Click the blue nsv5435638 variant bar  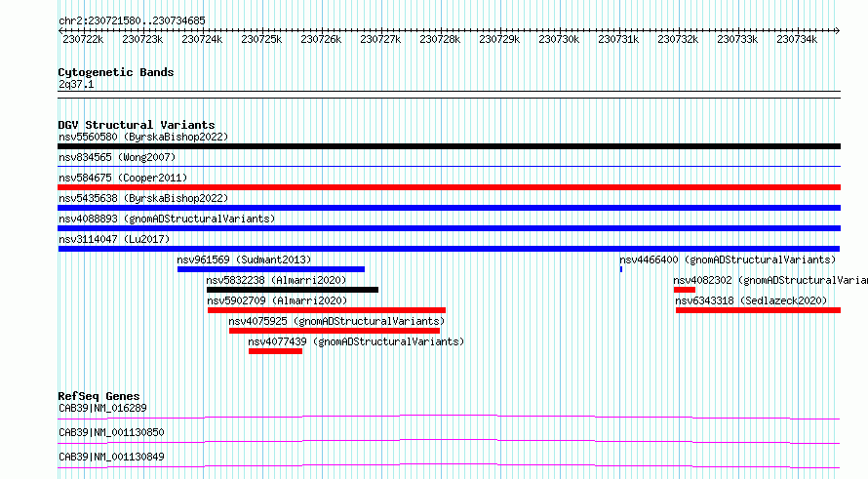[x=449, y=208]
